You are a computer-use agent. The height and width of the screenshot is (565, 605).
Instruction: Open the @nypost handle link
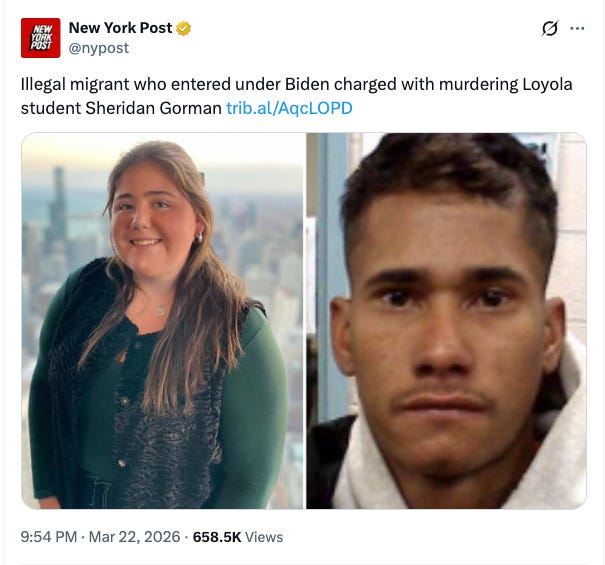pos(99,48)
